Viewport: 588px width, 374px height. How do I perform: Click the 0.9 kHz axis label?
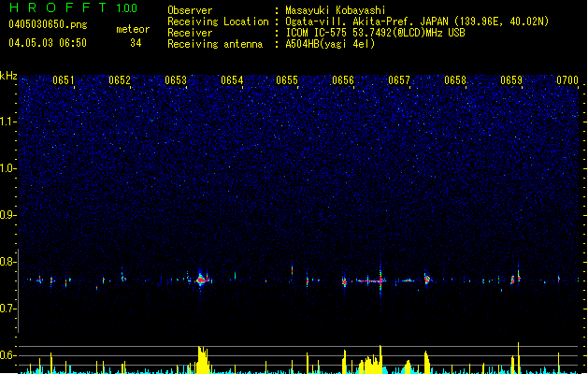[8, 215]
